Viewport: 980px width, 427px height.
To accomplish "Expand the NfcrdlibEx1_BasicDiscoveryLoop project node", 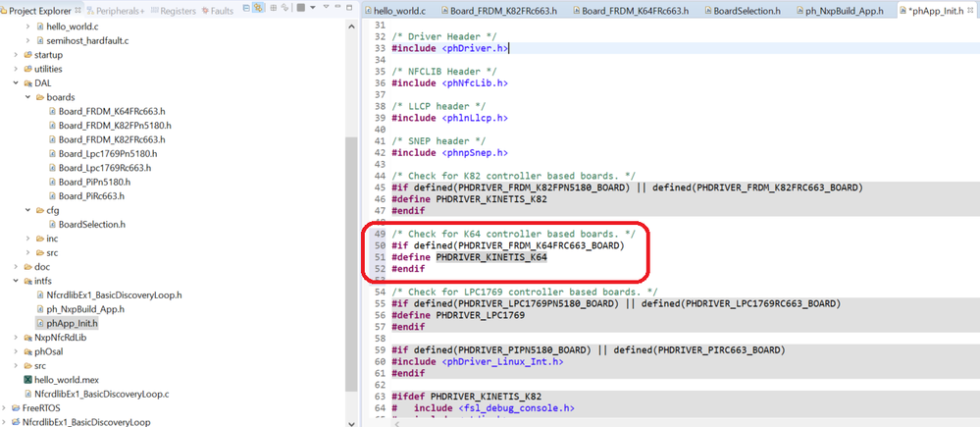I will [x=5, y=422].
